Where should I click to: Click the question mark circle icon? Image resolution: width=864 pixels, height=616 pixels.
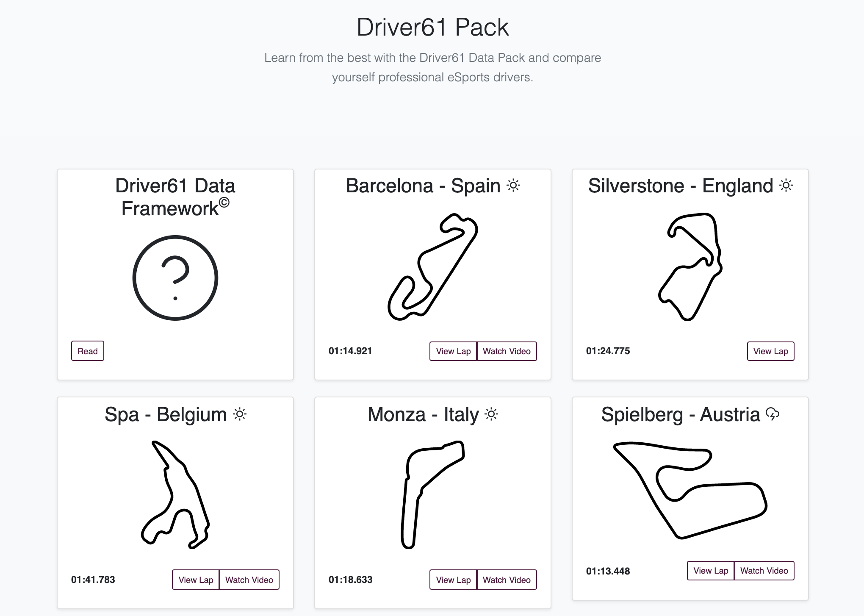point(175,278)
